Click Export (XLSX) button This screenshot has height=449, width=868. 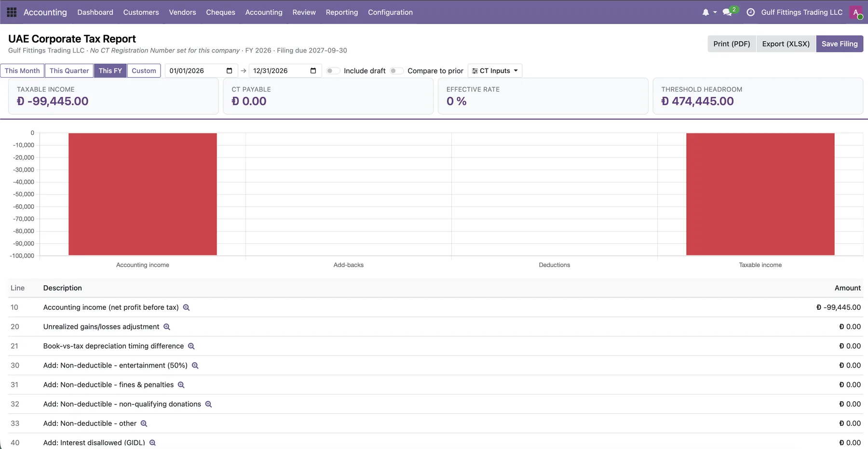click(786, 44)
